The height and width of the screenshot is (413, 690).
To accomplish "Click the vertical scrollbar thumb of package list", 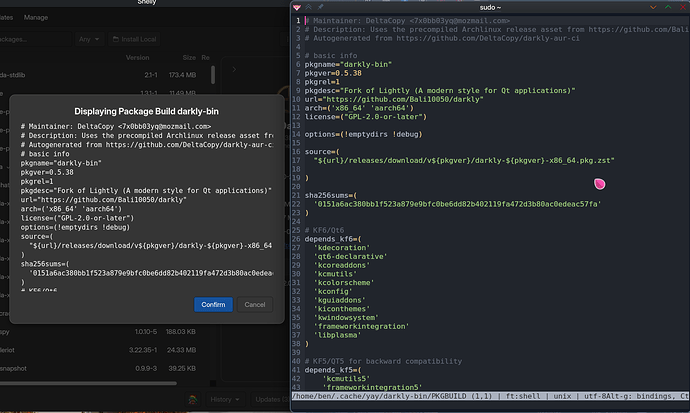I will [213, 75].
